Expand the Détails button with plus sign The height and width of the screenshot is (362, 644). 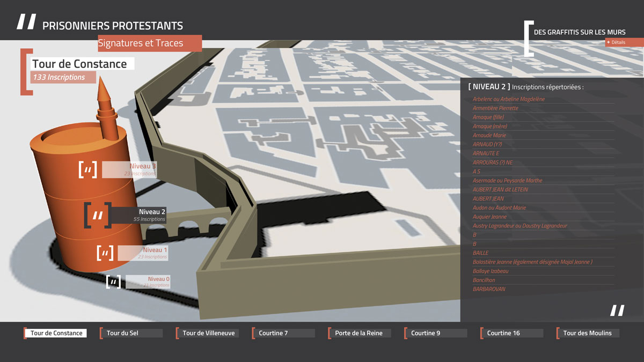pyautogui.click(x=623, y=42)
